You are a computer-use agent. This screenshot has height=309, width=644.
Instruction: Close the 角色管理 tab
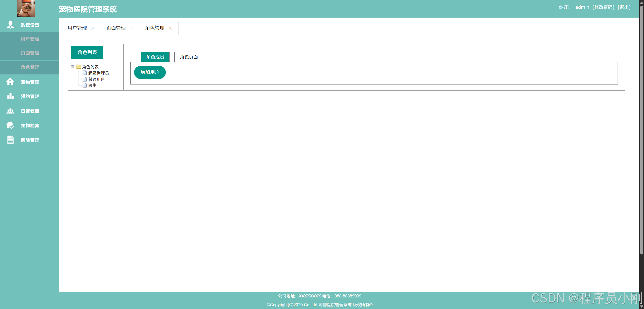coord(170,28)
